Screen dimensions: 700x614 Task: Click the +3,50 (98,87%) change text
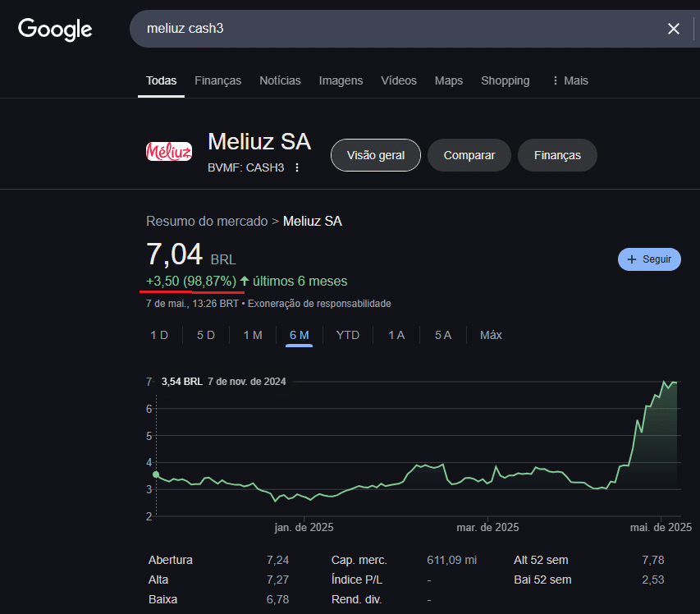(191, 282)
